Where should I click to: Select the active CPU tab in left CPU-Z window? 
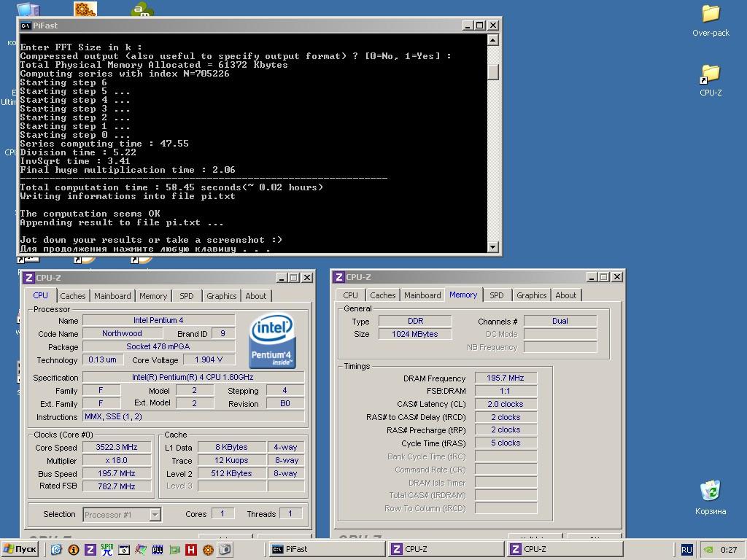[41, 296]
